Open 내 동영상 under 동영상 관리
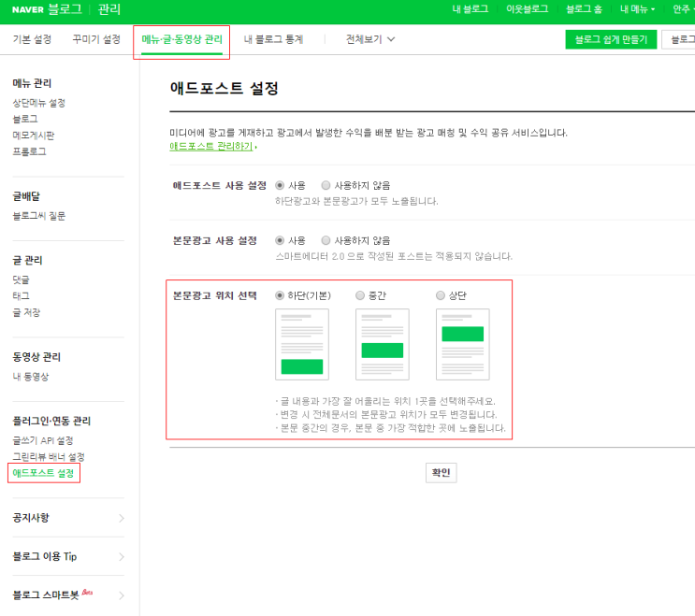This screenshot has height=616, width=695. (31, 377)
